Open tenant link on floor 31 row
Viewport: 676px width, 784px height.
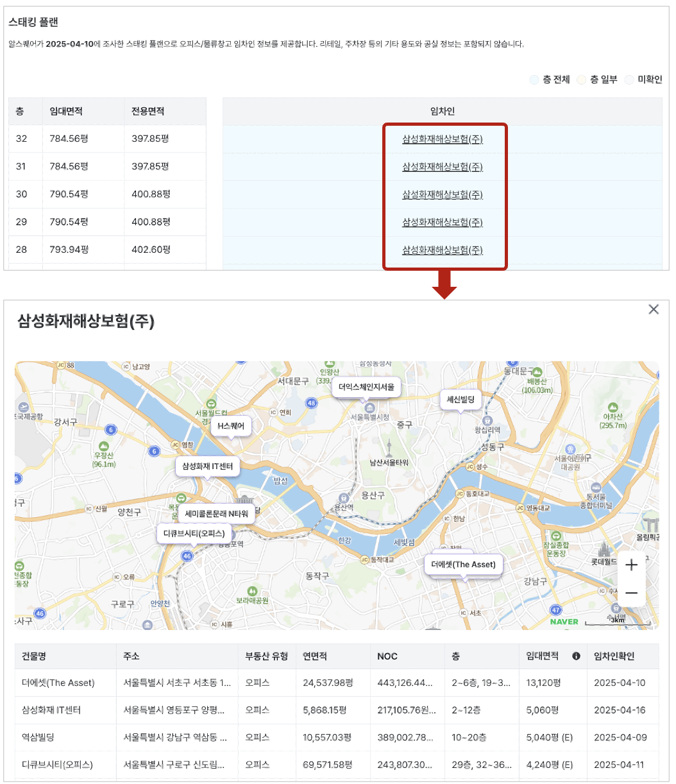(443, 167)
